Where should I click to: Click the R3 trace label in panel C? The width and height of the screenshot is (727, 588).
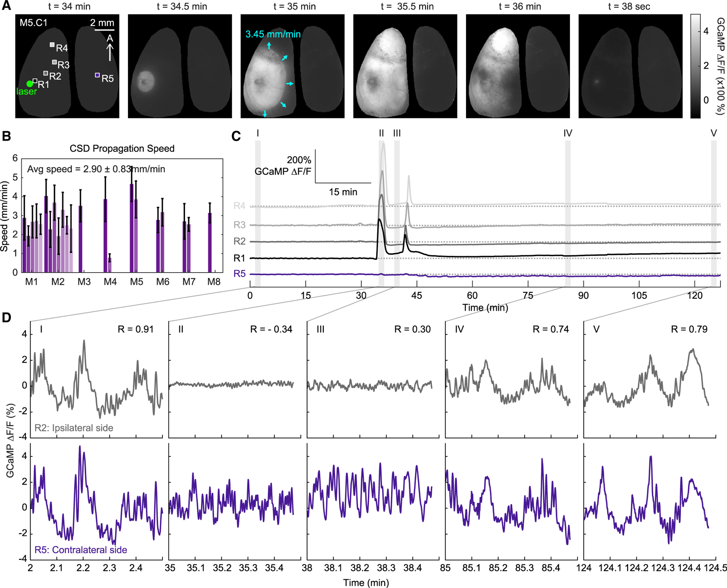[x=240, y=225]
